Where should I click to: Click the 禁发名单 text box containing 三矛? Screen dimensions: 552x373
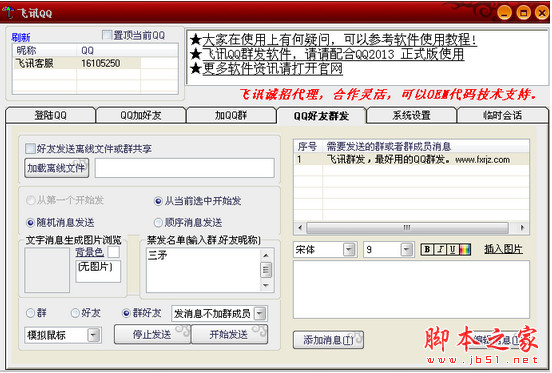pos(203,270)
